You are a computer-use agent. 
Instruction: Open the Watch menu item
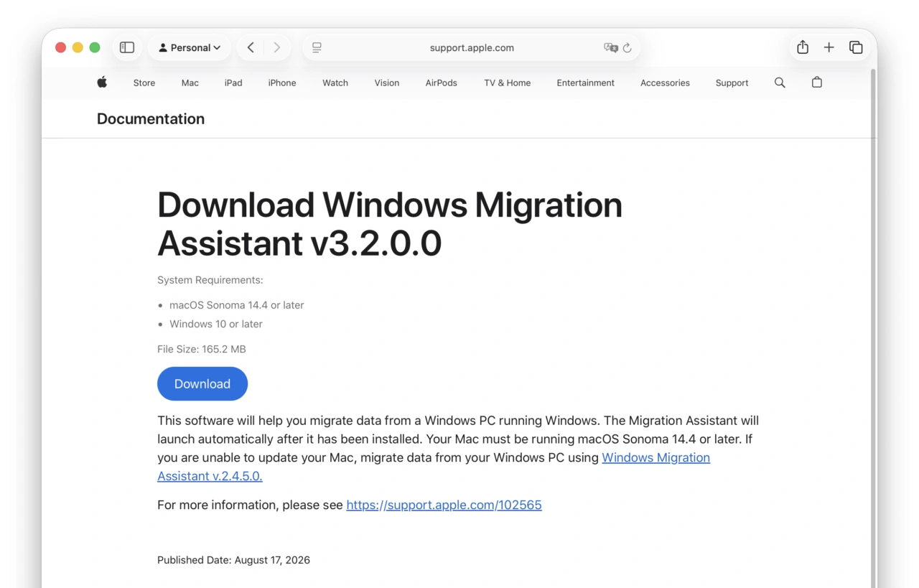click(335, 83)
